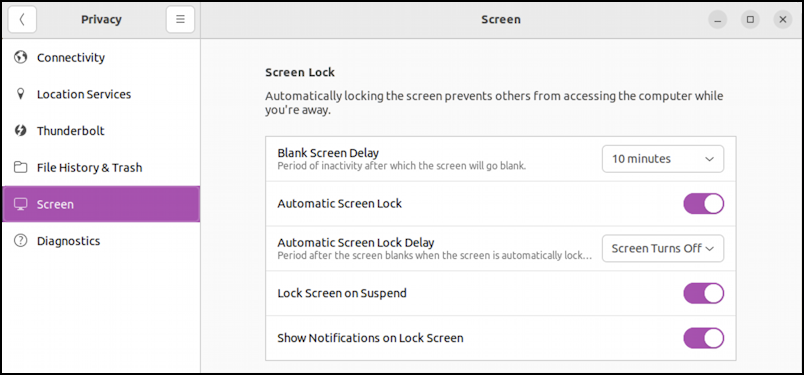The height and width of the screenshot is (375, 804).
Task: Click the back arrow in Privacy header
Action: point(22,19)
